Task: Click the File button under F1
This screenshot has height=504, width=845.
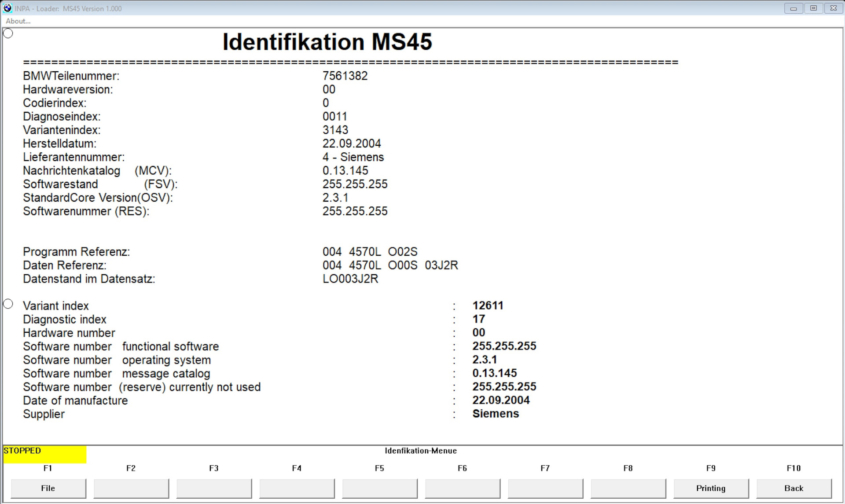Action: [x=48, y=488]
